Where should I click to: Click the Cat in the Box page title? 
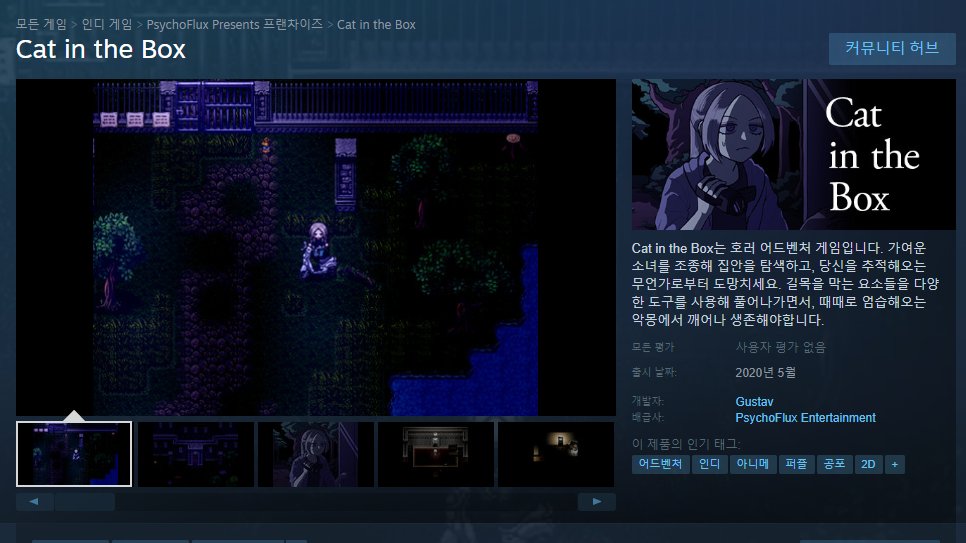pos(101,49)
